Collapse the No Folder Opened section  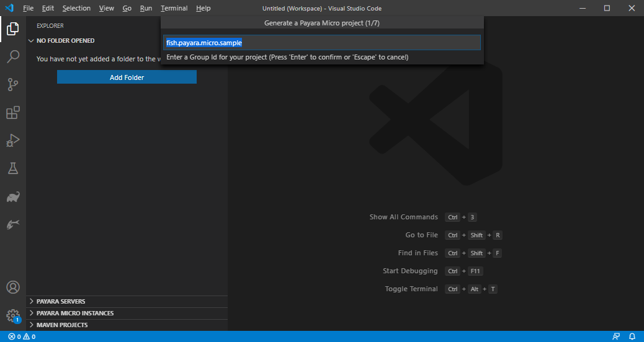(65, 41)
